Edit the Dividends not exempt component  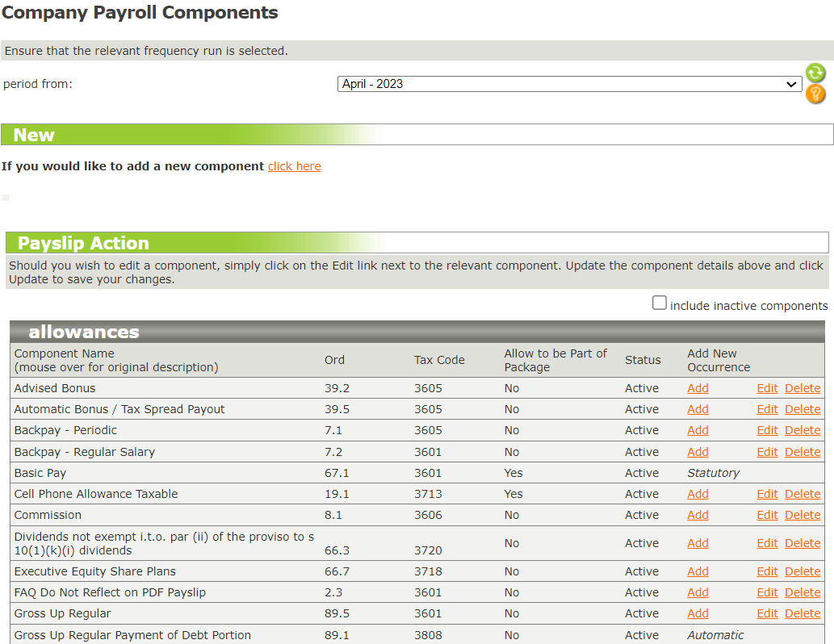[767, 543]
